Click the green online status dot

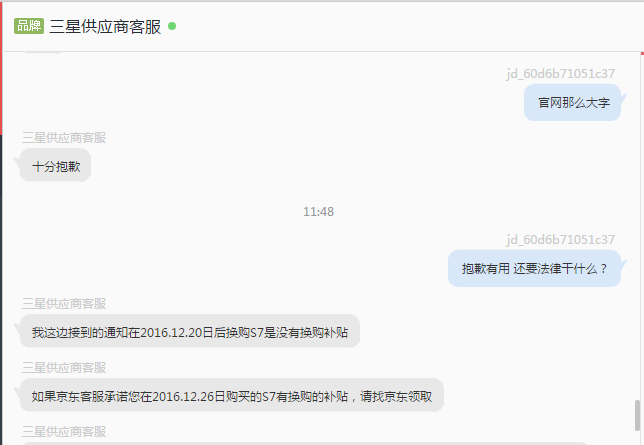(x=172, y=26)
